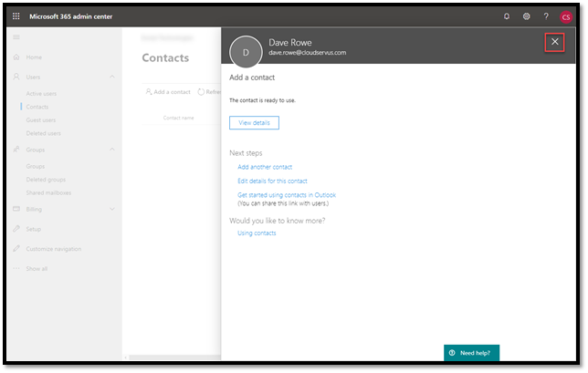Open Setup in the navigation
Viewport: 588px width, 373px height.
pos(34,229)
